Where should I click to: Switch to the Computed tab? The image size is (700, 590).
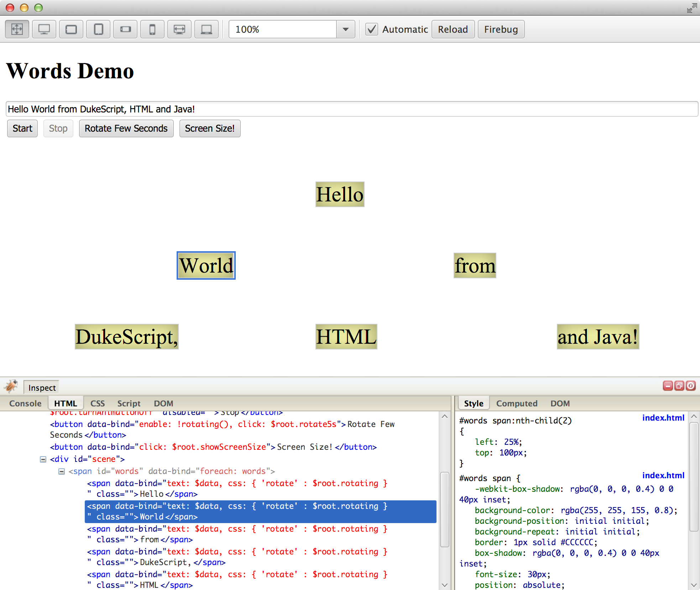[x=517, y=403]
